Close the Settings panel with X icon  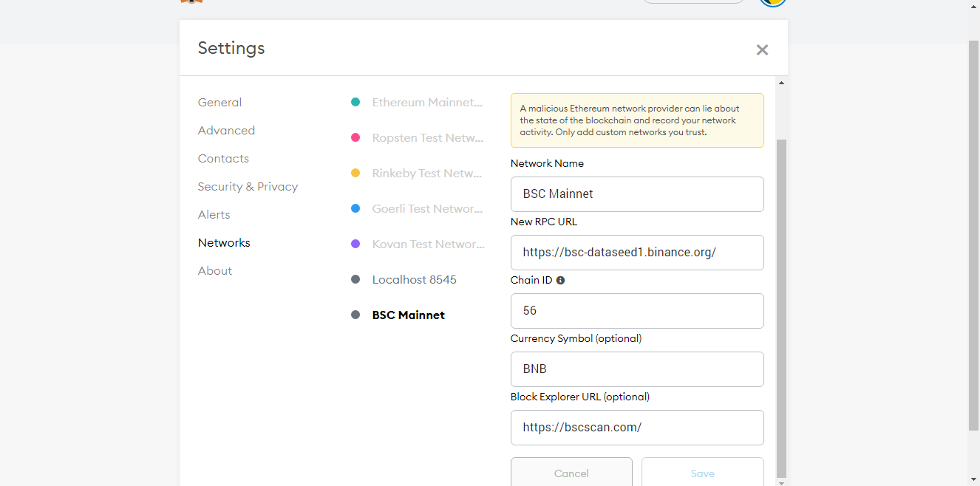coord(762,50)
